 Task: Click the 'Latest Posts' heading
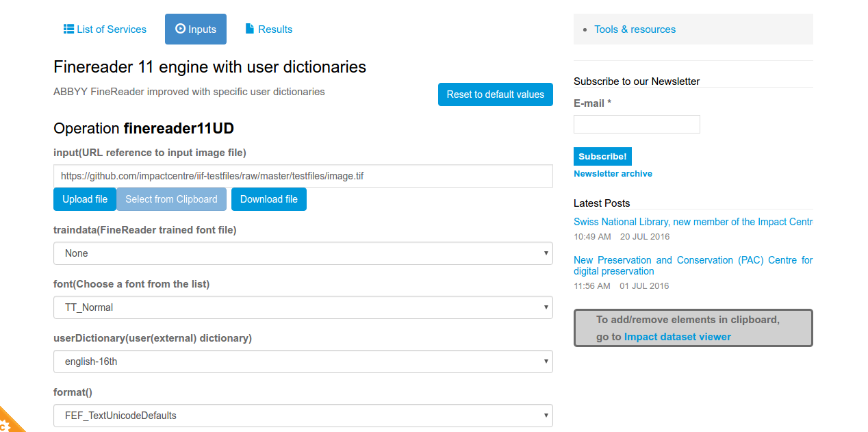point(602,203)
